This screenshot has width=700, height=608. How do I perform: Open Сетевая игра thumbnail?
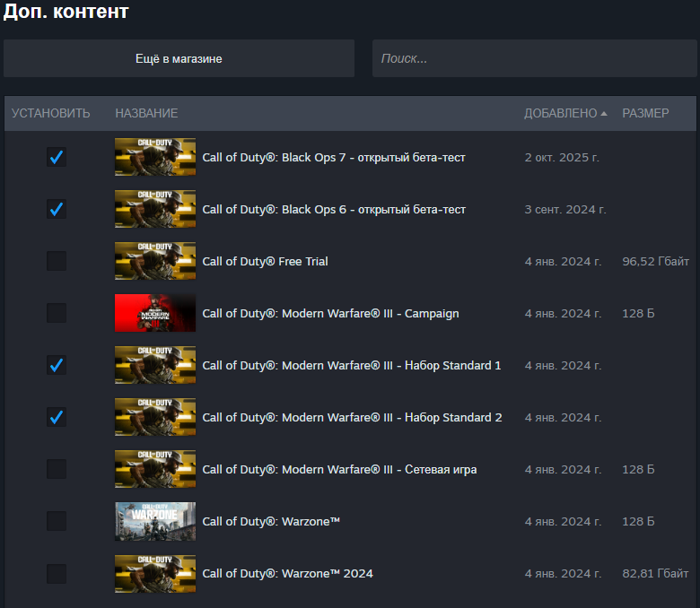pos(155,469)
